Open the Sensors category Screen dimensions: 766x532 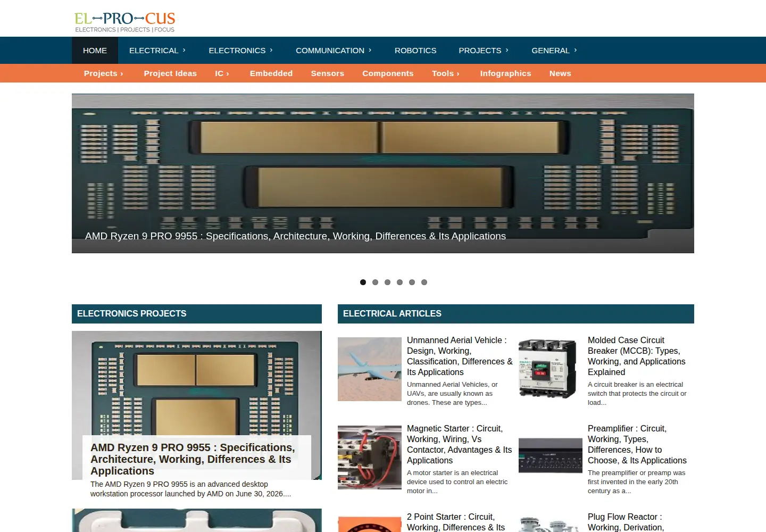tap(328, 73)
